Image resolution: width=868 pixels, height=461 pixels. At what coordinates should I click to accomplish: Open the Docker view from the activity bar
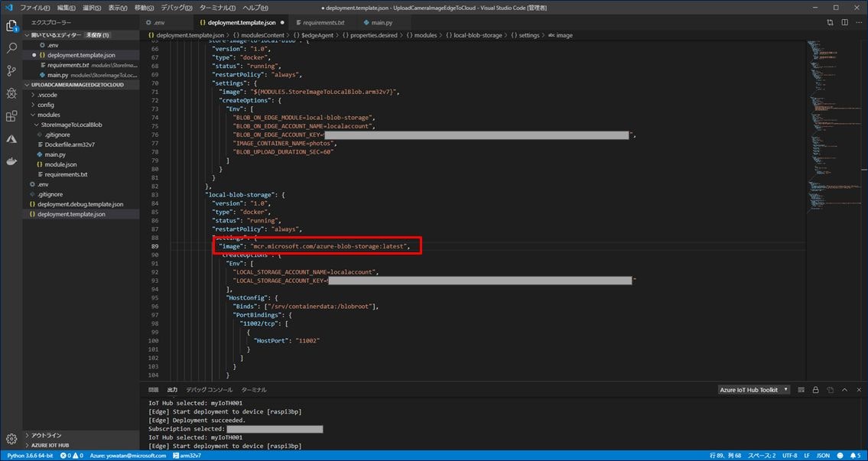pyautogui.click(x=11, y=161)
